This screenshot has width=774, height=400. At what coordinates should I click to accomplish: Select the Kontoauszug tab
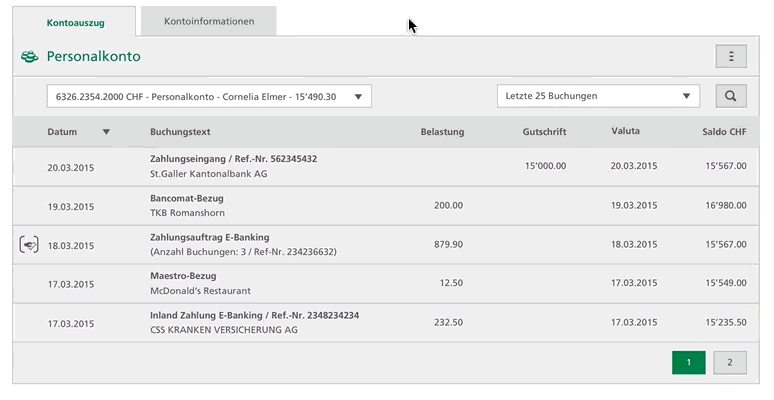tap(76, 21)
